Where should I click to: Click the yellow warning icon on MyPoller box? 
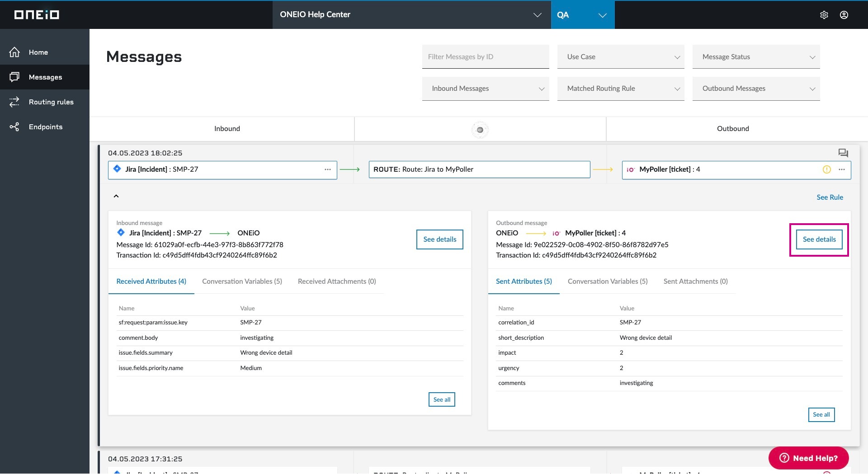pyautogui.click(x=827, y=169)
